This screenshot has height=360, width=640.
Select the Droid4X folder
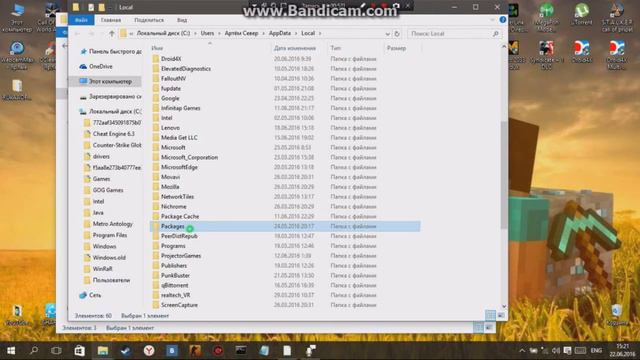(171, 59)
